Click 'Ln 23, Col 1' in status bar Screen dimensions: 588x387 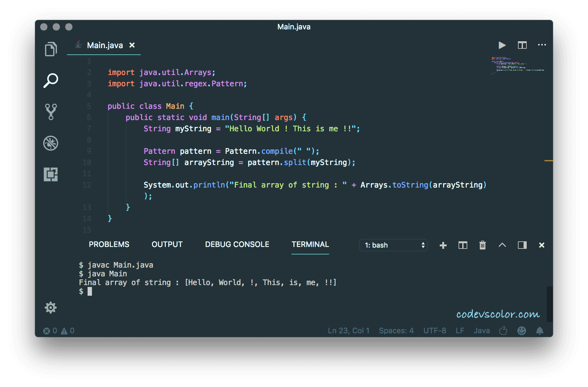point(348,331)
